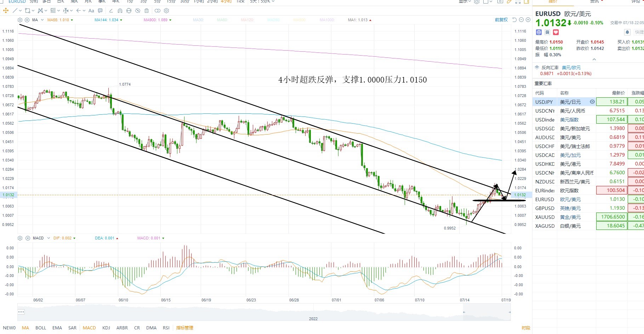Select the comment bubble annotation tool
The height and width of the screenshot is (334, 644).
pos(100,11)
